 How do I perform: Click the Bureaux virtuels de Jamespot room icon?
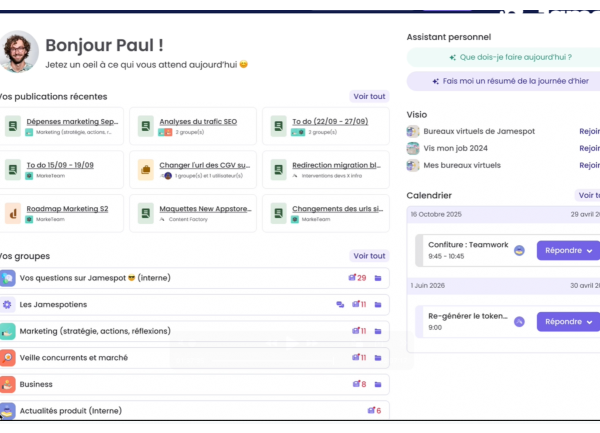pos(413,131)
